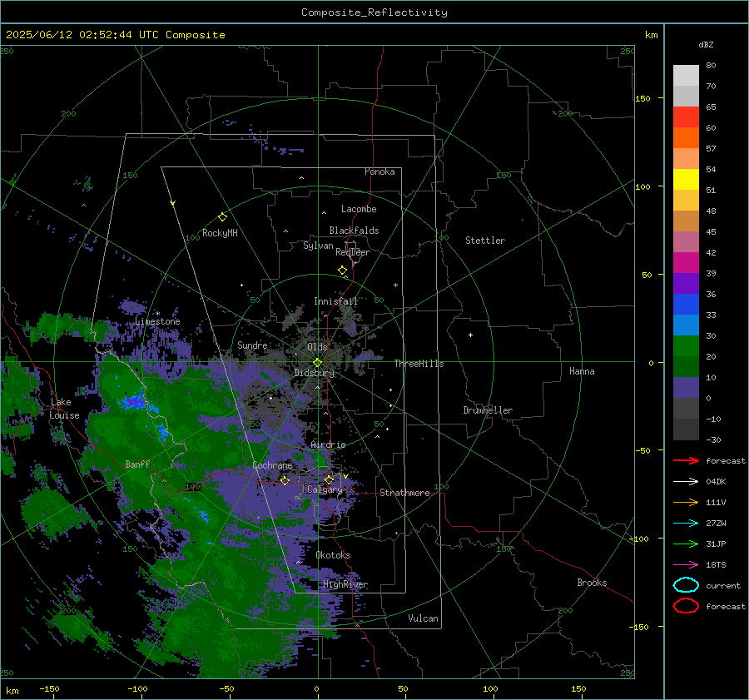Click the Brooks city label

(x=592, y=583)
